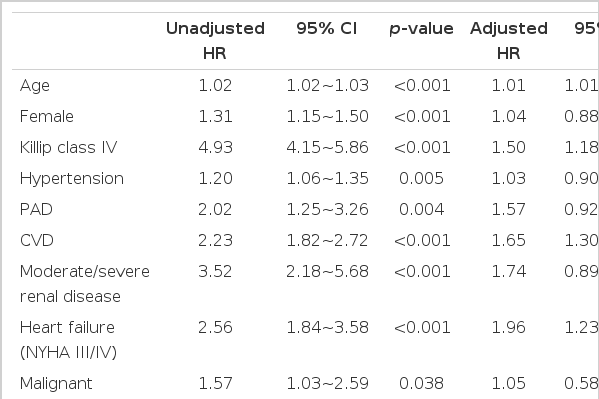The width and height of the screenshot is (599, 399).
Task: Click the Unadjusted HR column header
Action: tap(215, 41)
